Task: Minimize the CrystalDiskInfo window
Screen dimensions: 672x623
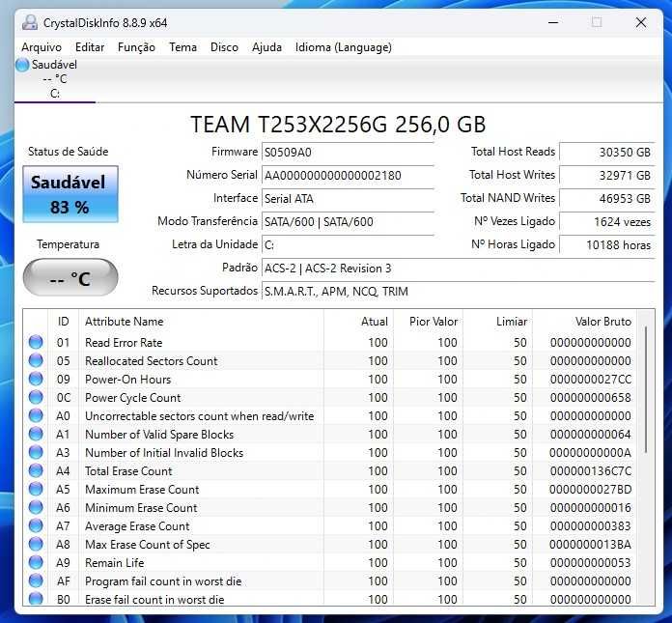Action: 553,22
